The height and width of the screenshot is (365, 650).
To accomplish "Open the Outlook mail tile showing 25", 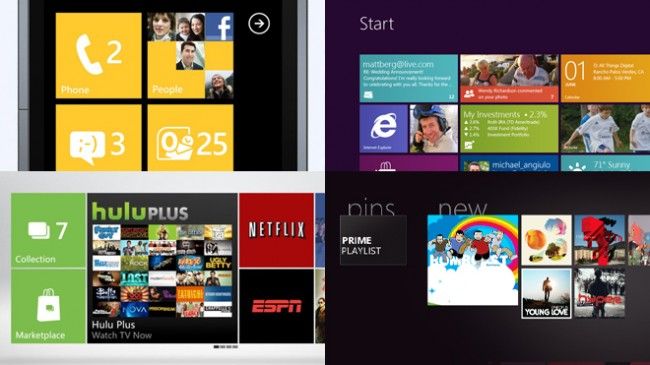I will (190, 138).
